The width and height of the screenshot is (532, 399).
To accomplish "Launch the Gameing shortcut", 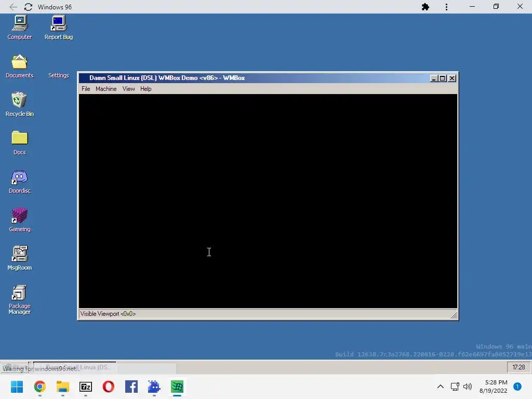I will coord(20,220).
